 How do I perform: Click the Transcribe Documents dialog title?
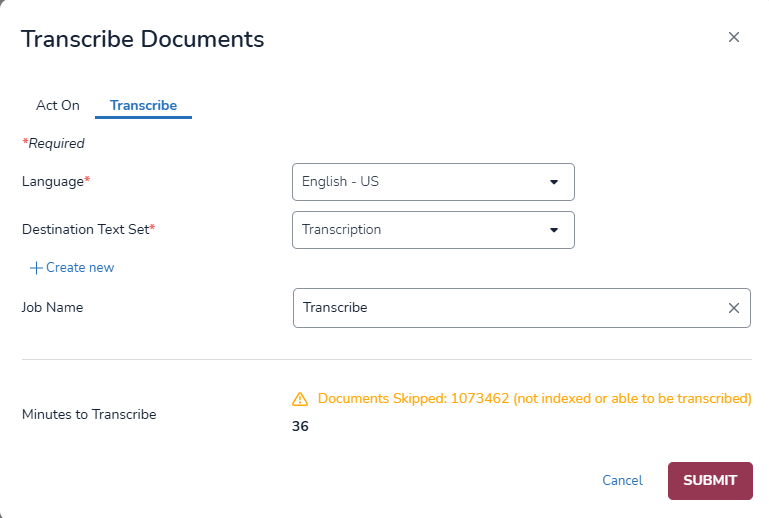pyautogui.click(x=142, y=39)
